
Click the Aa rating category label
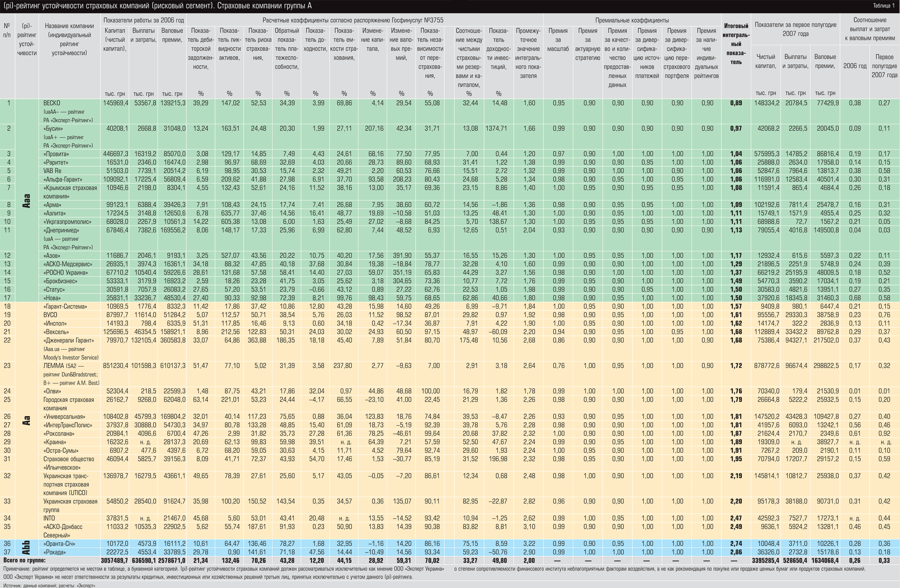coord(27,421)
